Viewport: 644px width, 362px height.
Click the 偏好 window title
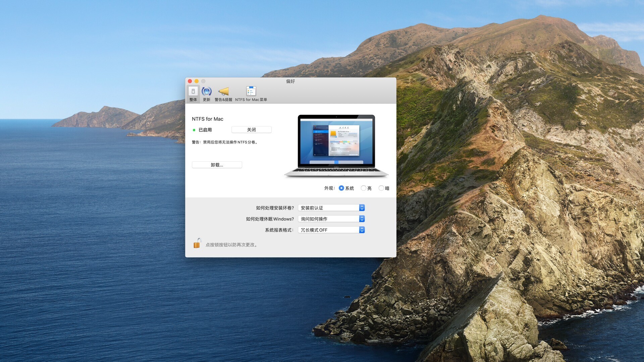pyautogui.click(x=290, y=81)
